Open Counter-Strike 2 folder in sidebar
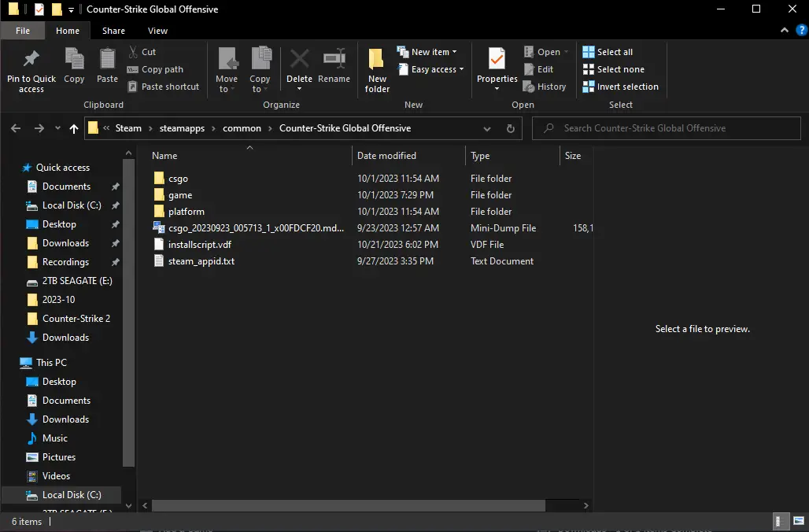 (x=76, y=319)
